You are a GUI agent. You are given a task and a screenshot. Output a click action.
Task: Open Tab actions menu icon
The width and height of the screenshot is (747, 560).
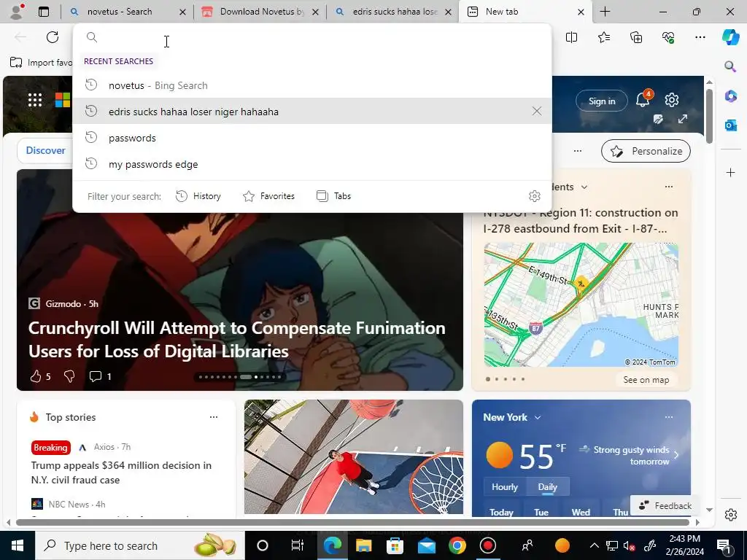coord(43,12)
